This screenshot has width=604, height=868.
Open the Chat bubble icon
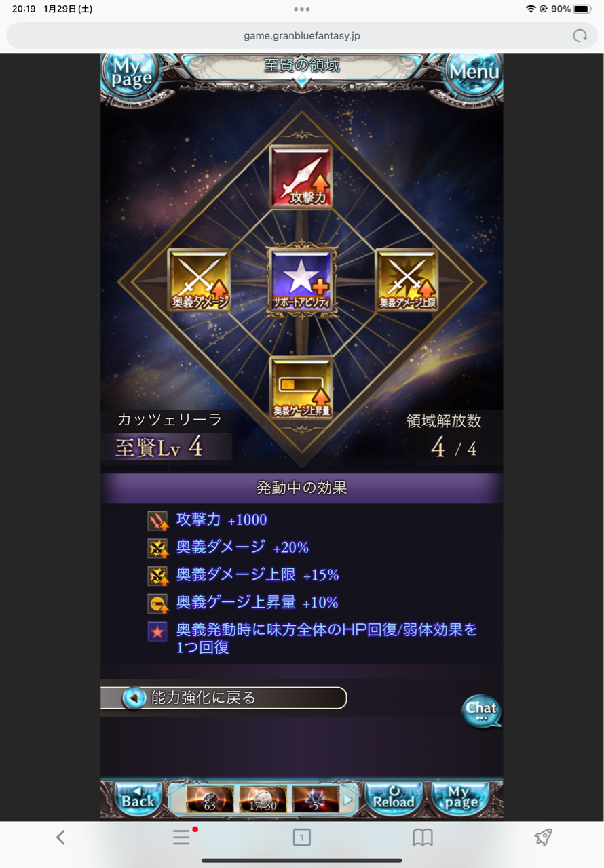click(481, 711)
